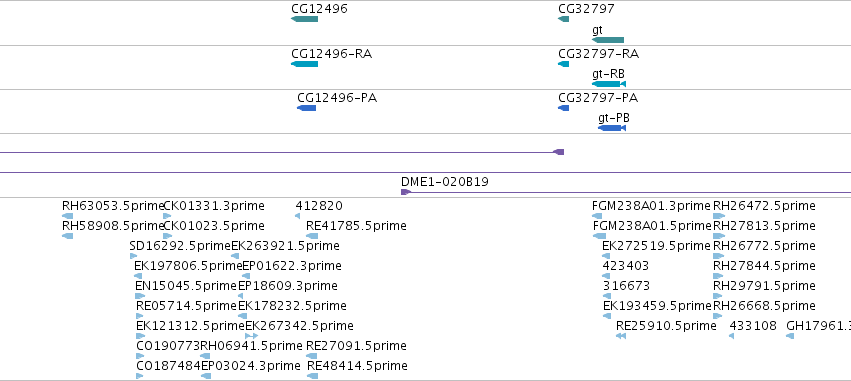
Task: Select the gt gene arrow glyph
Action: [608, 40]
